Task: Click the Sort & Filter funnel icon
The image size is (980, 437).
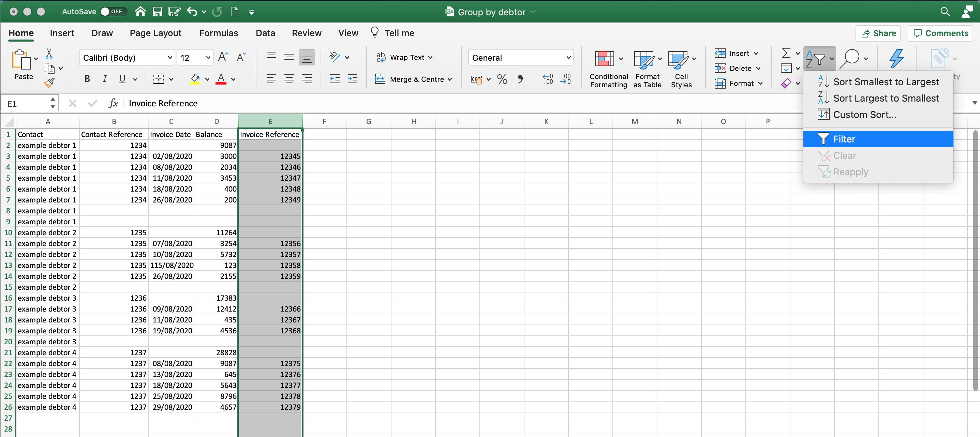Action: pyautogui.click(x=815, y=58)
